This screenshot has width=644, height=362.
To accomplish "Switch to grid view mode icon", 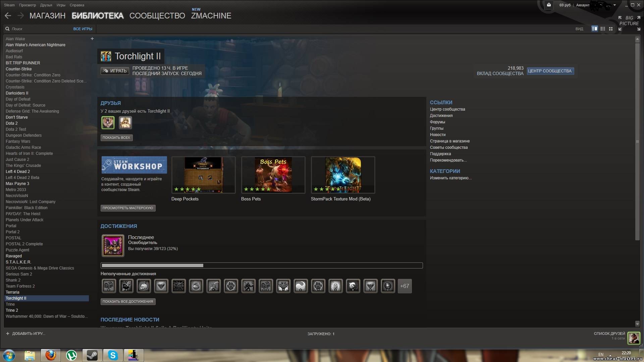I will (611, 29).
